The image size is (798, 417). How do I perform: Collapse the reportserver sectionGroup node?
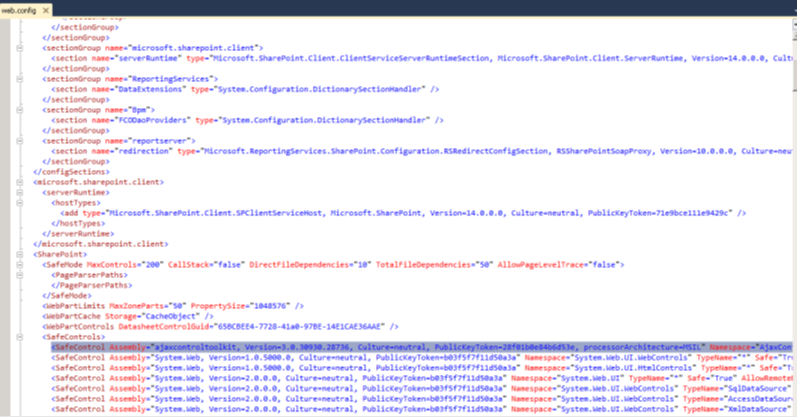19,141
